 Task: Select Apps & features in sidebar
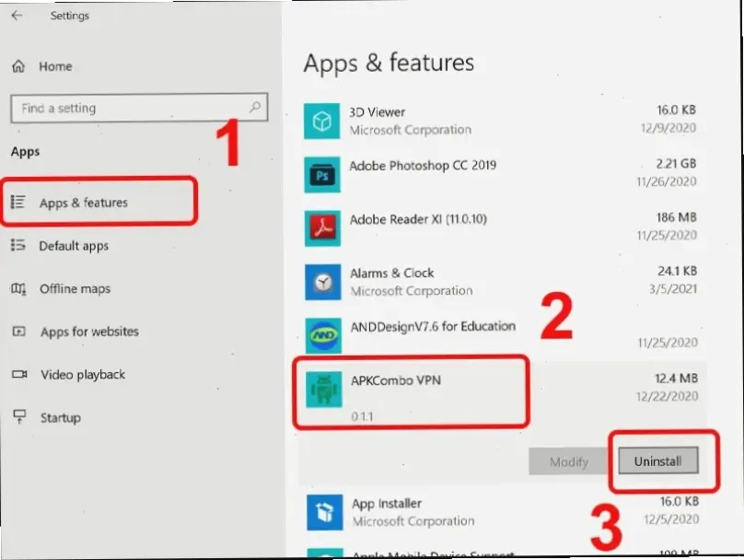coord(83,203)
